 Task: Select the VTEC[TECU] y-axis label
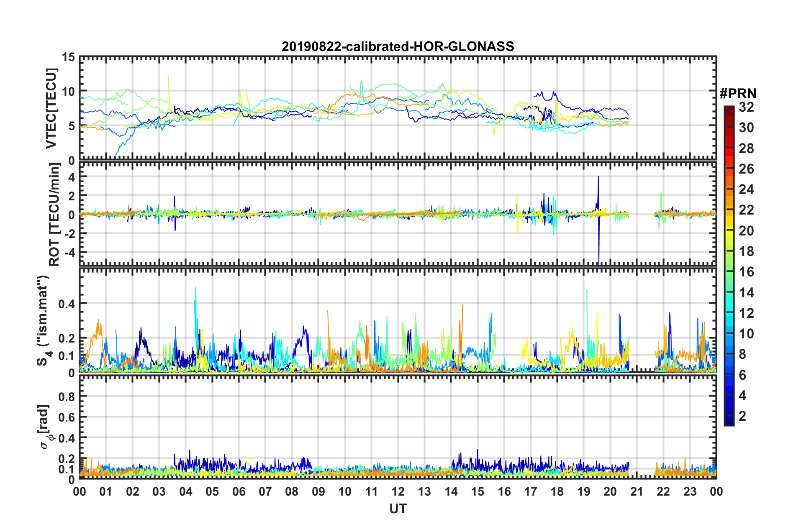pos(51,108)
